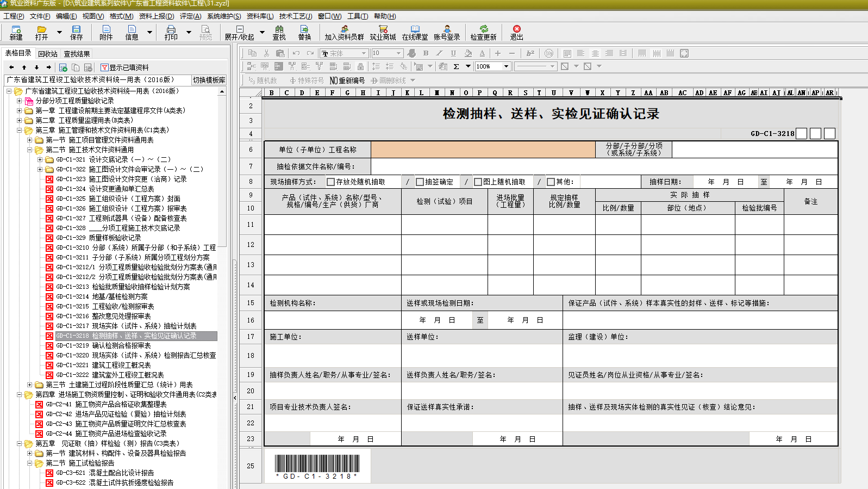Open the 帮助(H) menu
The height and width of the screenshot is (489, 868).
pos(385,16)
